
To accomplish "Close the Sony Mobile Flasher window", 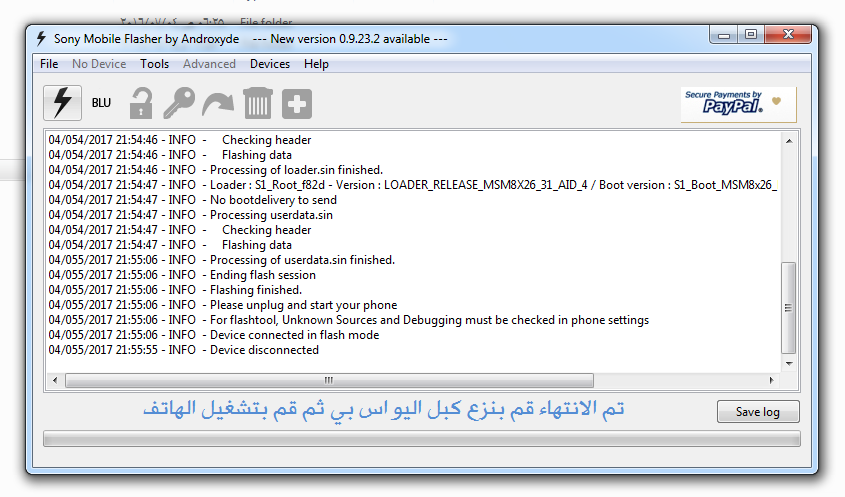I will (788, 34).
